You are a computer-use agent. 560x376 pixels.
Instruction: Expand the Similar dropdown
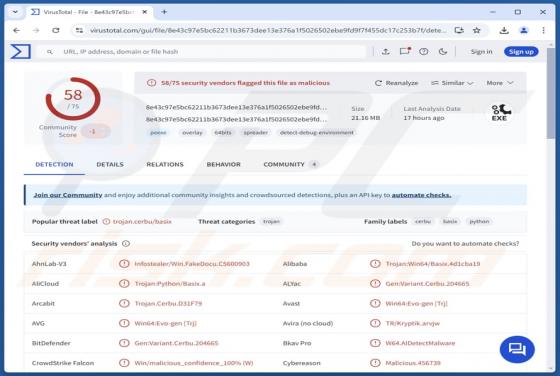coord(452,83)
